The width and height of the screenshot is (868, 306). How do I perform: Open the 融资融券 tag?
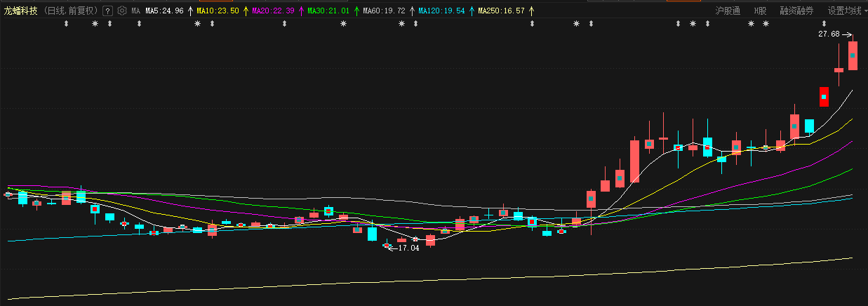coord(796,11)
